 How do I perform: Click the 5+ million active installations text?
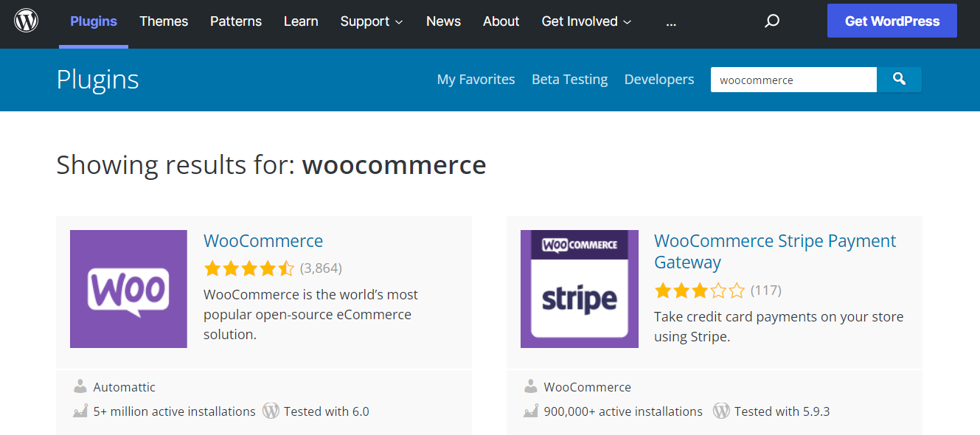(175, 411)
